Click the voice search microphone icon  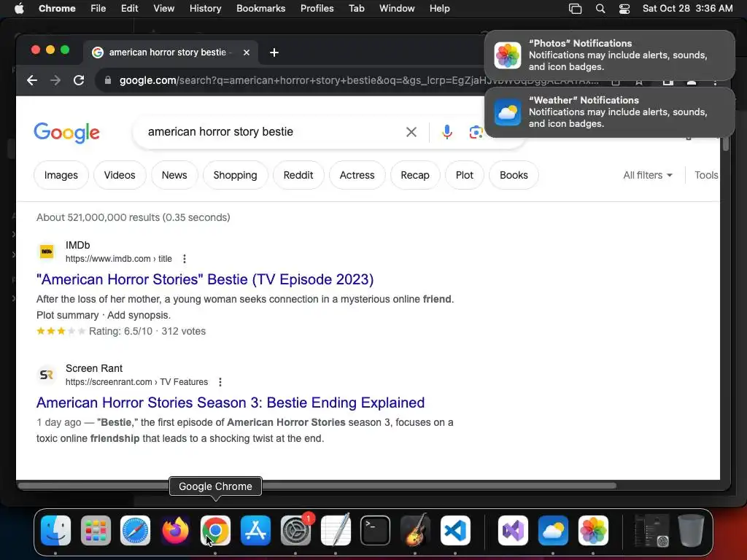[x=447, y=132]
